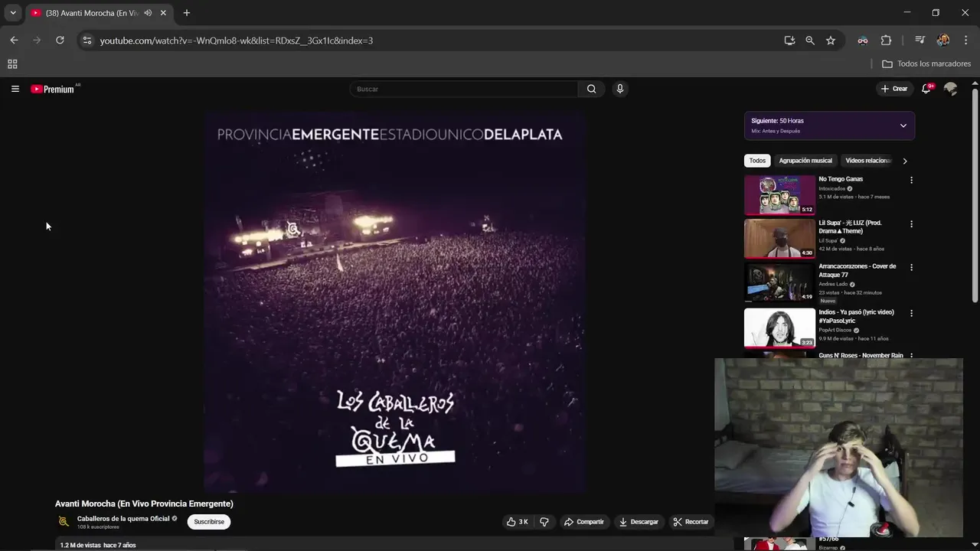Screen dimensions: 980x551
Task: Open the Arrancacorazones cover thumbnail
Action: (779, 282)
